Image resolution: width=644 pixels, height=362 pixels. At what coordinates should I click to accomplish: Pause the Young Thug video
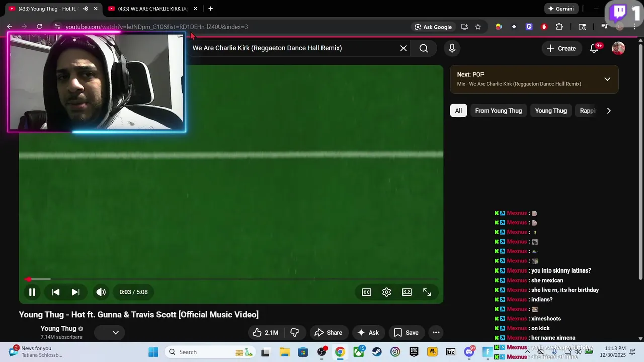pos(32,292)
